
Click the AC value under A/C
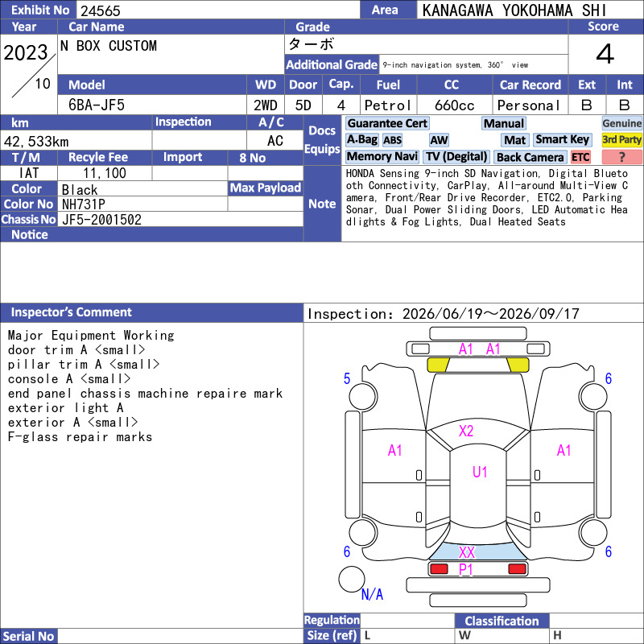click(275, 141)
